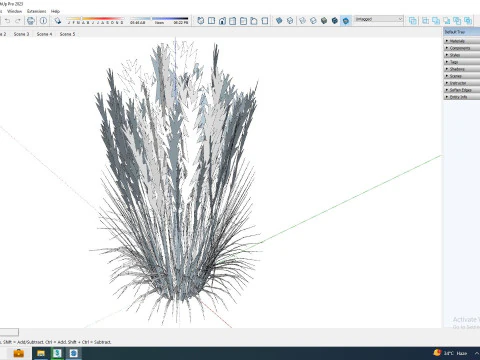This screenshot has width=480, height=360.
Task: Switch to Right view
Action: 233,21
